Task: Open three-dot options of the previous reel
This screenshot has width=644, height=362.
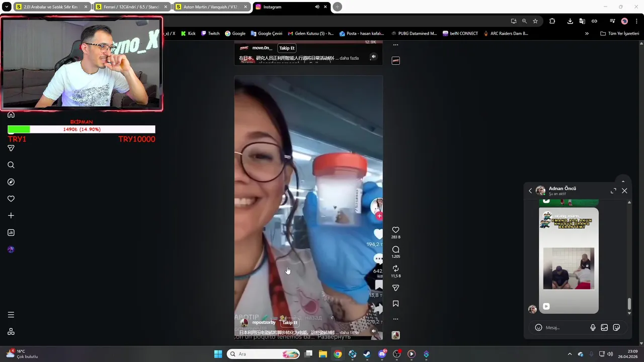Action: click(x=395, y=45)
